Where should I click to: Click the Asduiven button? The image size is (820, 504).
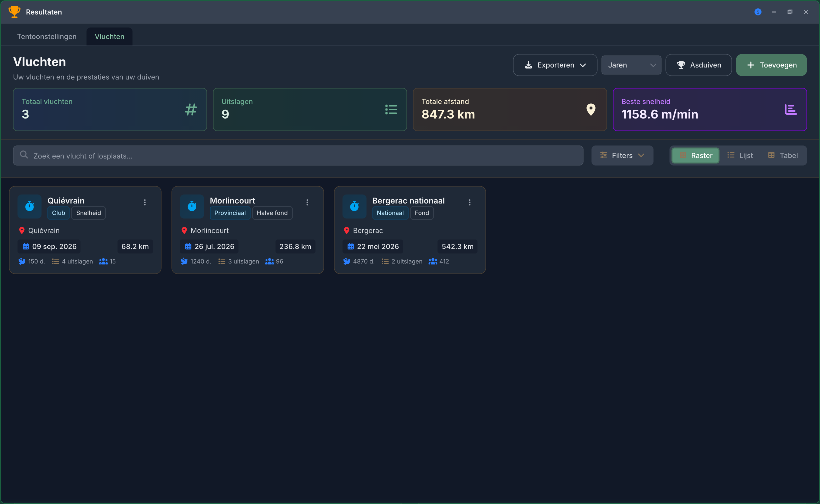point(698,65)
